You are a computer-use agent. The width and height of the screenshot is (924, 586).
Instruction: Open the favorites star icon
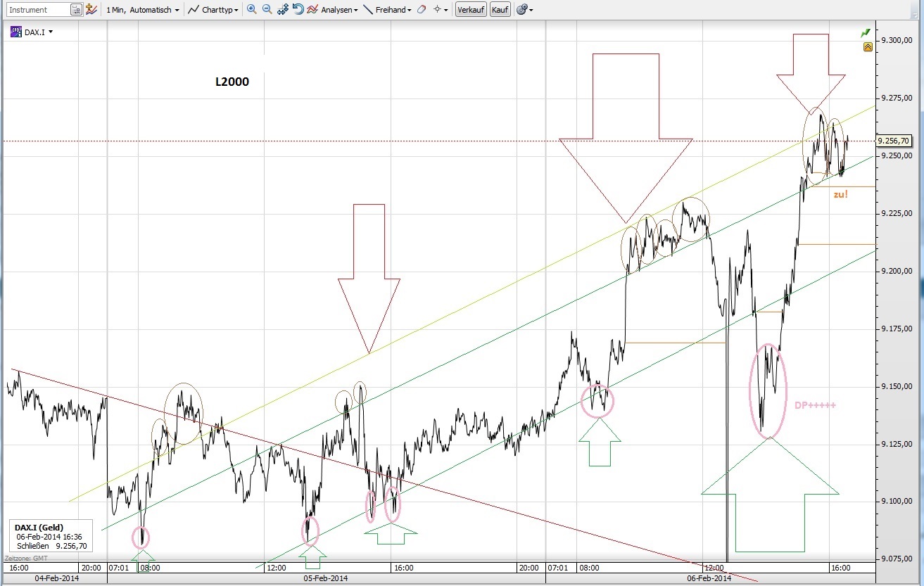point(90,9)
